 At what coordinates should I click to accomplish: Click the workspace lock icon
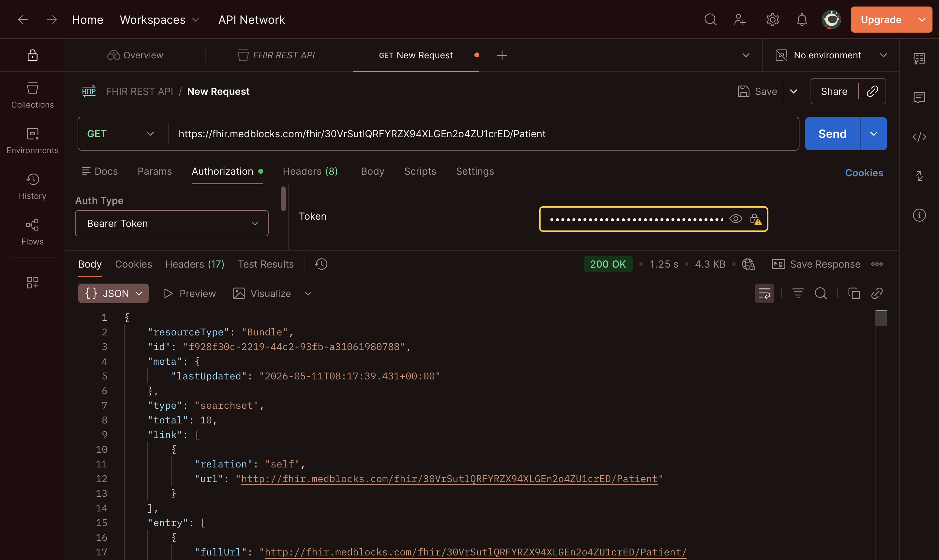33,55
